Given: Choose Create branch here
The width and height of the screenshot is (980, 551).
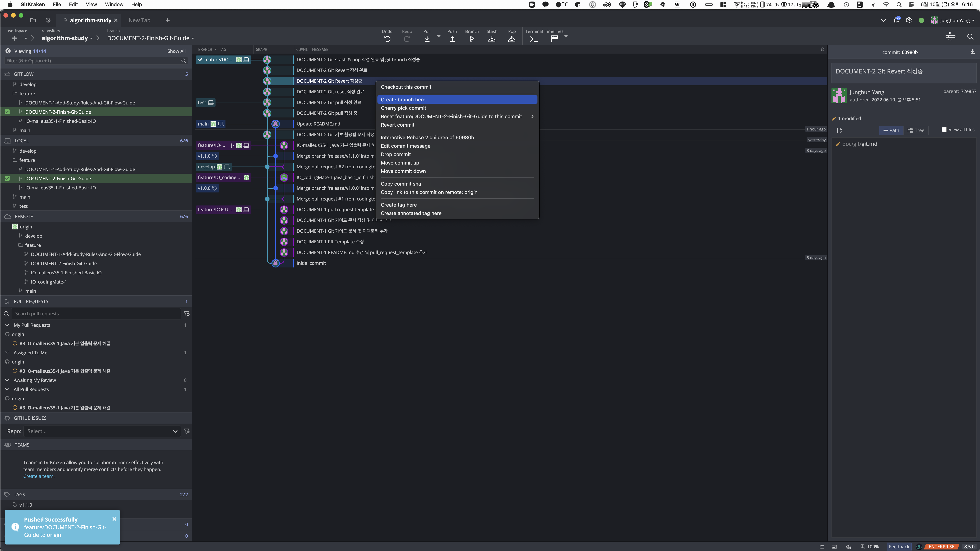Looking at the screenshot, I should [457, 100].
